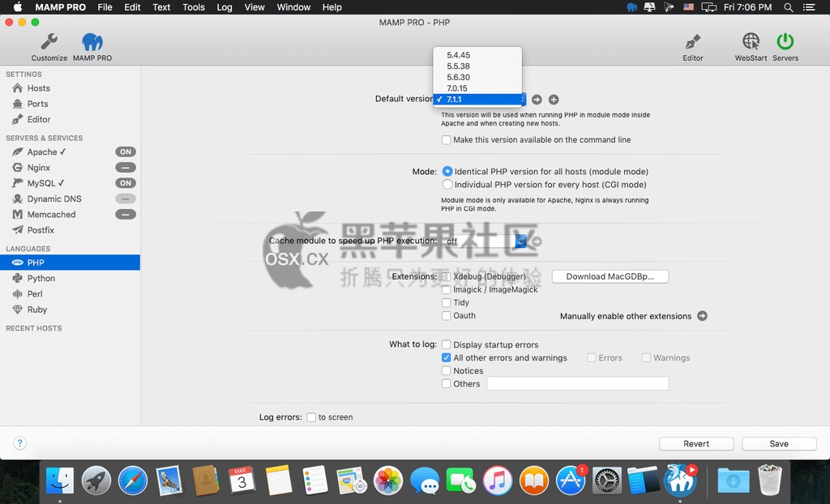Image resolution: width=830 pixels, height=504 pixels.
Task: Enable Make this version available on command line
Action: pos(447,140)
